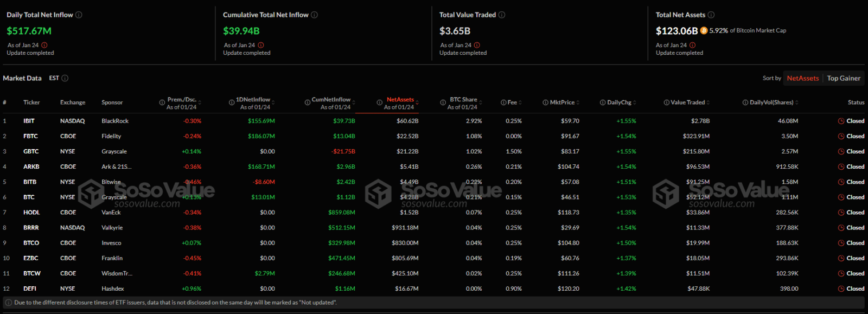The height and width of the screenshot is (314, 868).
Task: Click info icon on the Fee column header
Action: pyautogui.click(x=503, y=102)
